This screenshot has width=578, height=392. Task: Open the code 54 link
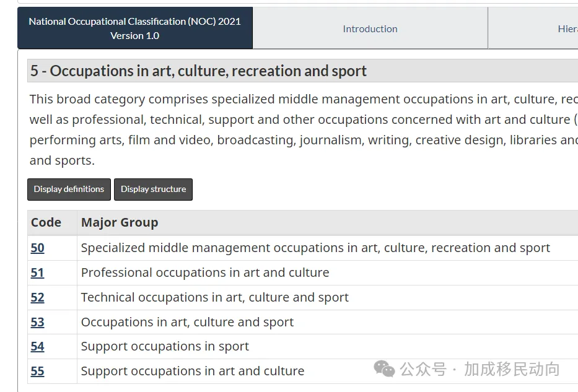[x=38, y=347]
